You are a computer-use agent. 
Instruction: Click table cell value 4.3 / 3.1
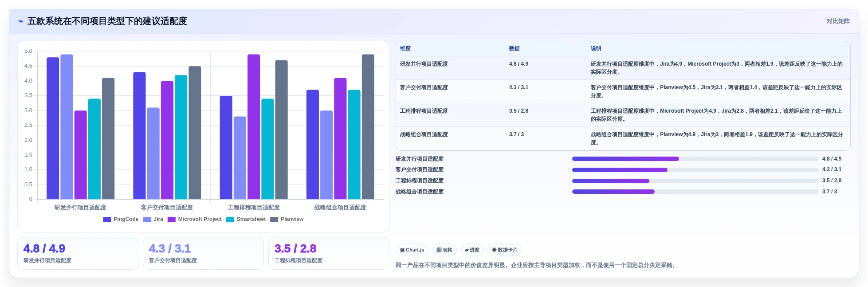pyautogui.click(x=518, y=88)
